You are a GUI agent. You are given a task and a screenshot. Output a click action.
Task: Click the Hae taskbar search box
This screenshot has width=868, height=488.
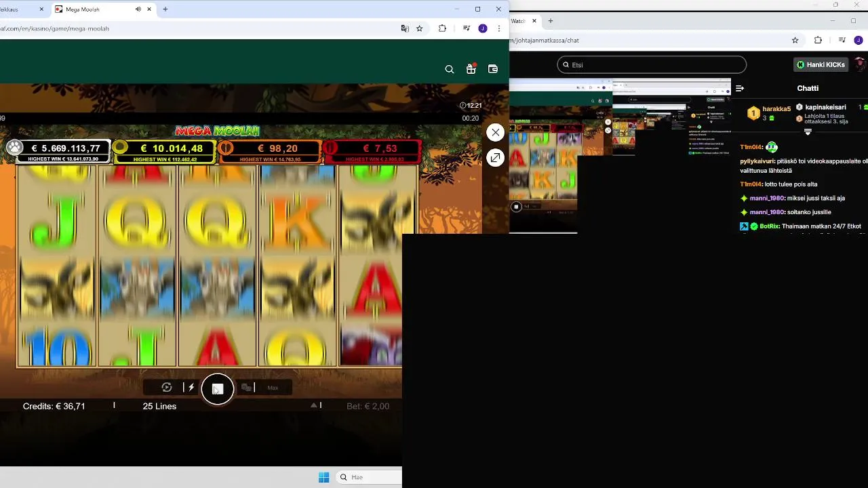coord(370,477)
